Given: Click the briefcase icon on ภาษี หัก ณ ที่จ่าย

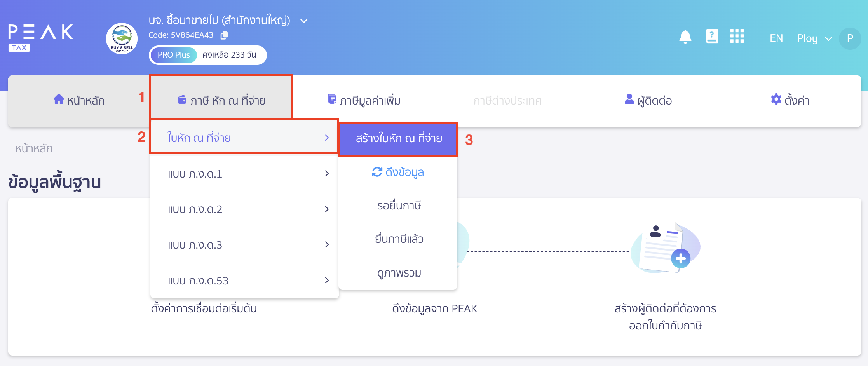Looking at the screenshot, I should click(183, 99).
